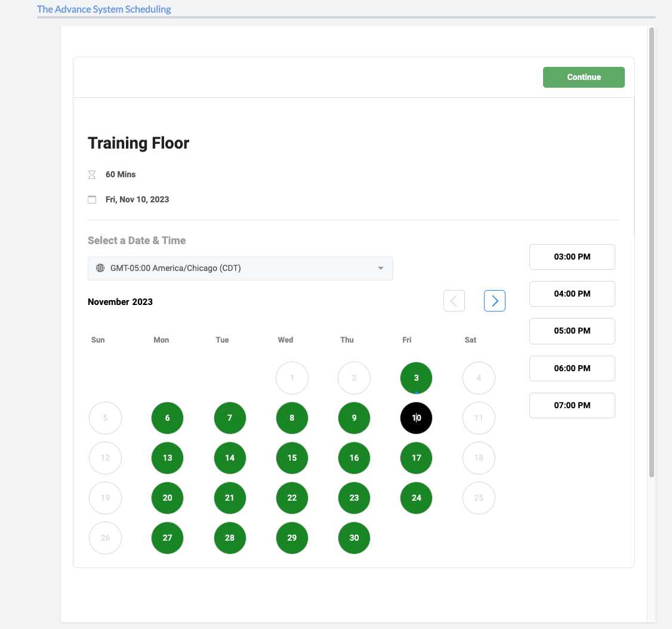The width and height of the screenshot is (672, 629).
Task: Select the GMT-05:00 America/Chicago timezone box
Action: point(240,269)
